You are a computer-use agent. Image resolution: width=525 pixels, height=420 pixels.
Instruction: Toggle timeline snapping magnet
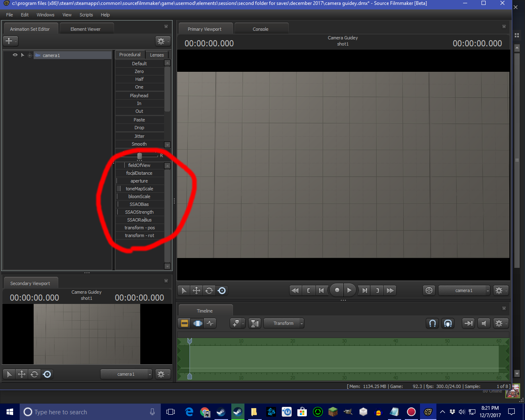(x=432, y=323)
